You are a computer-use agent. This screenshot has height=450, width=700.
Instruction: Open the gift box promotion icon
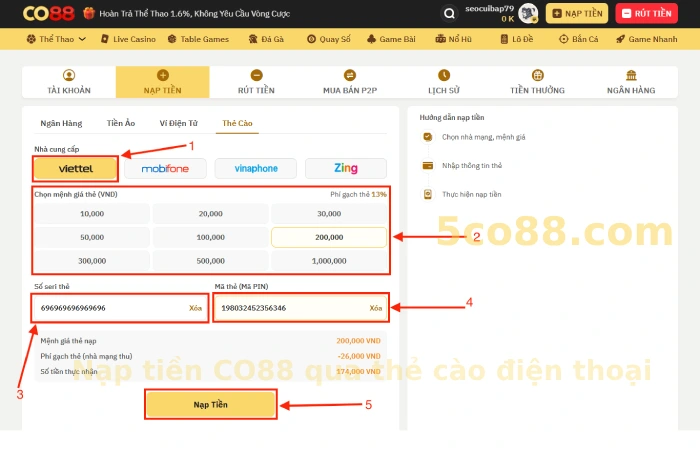click(x=89, y=13)
